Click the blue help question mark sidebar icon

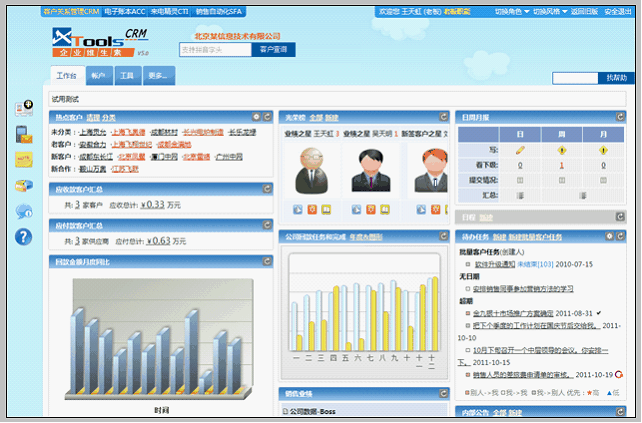pyautogui.click(x=23, y=237)
